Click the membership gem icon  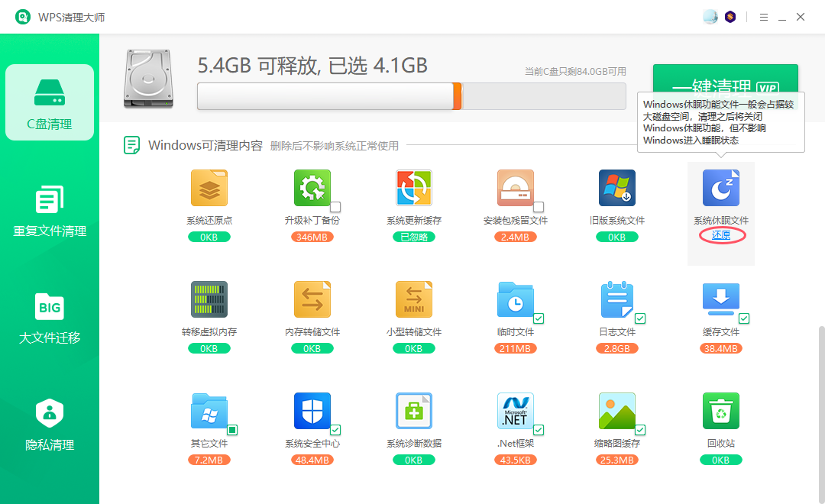tap(730, 17)
